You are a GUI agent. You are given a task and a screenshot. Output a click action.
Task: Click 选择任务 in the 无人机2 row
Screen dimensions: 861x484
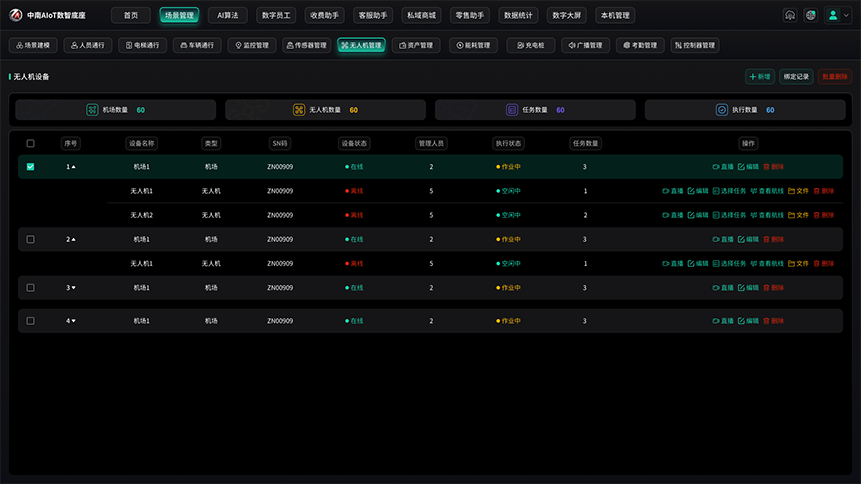click(729, 215)
